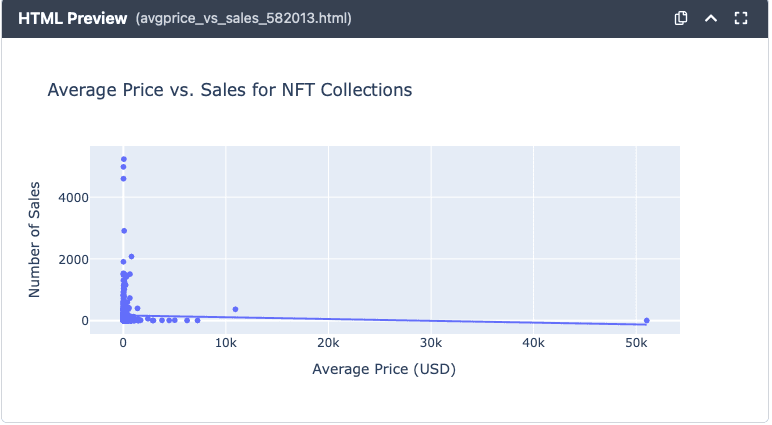
Task: Click the 50k tick on the x-axis
Action: click(x=636, y=343)
